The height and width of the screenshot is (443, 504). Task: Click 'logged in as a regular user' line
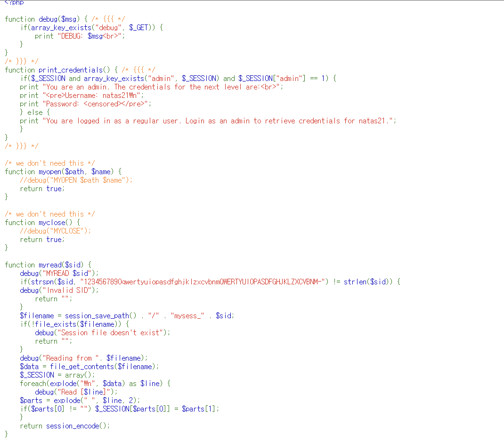[208, 121]
